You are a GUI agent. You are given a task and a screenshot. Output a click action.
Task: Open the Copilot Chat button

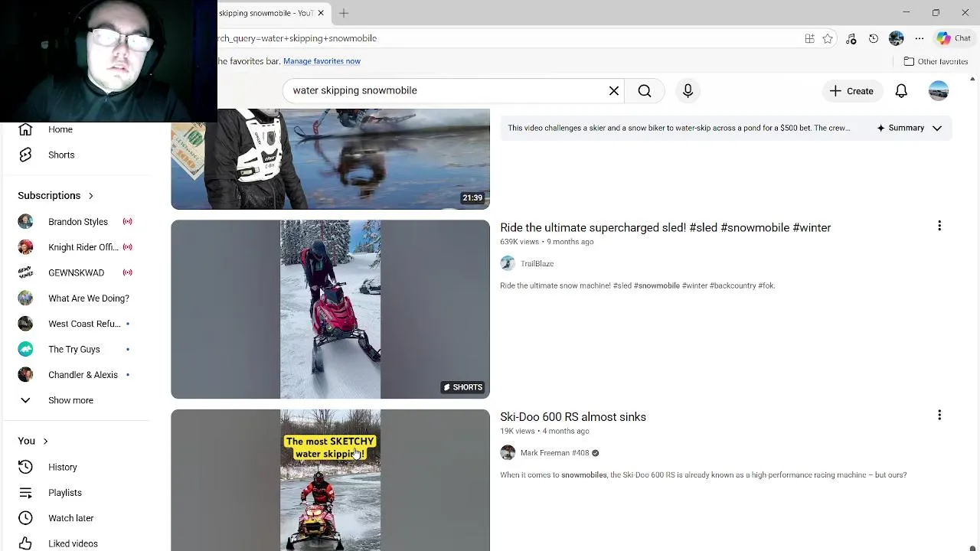954,38
